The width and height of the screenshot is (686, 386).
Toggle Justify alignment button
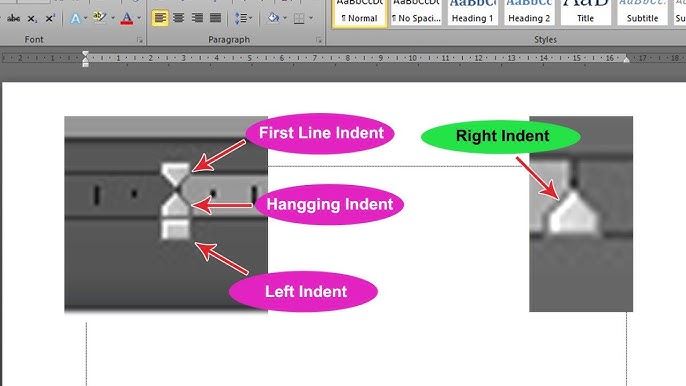pyautogui.click(x=215, y=18)
